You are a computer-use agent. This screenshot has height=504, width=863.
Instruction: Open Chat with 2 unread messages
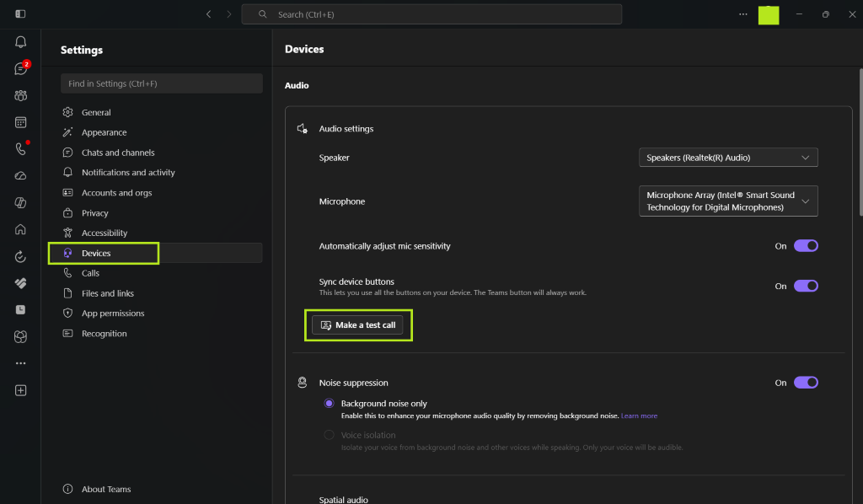[21, 69]
